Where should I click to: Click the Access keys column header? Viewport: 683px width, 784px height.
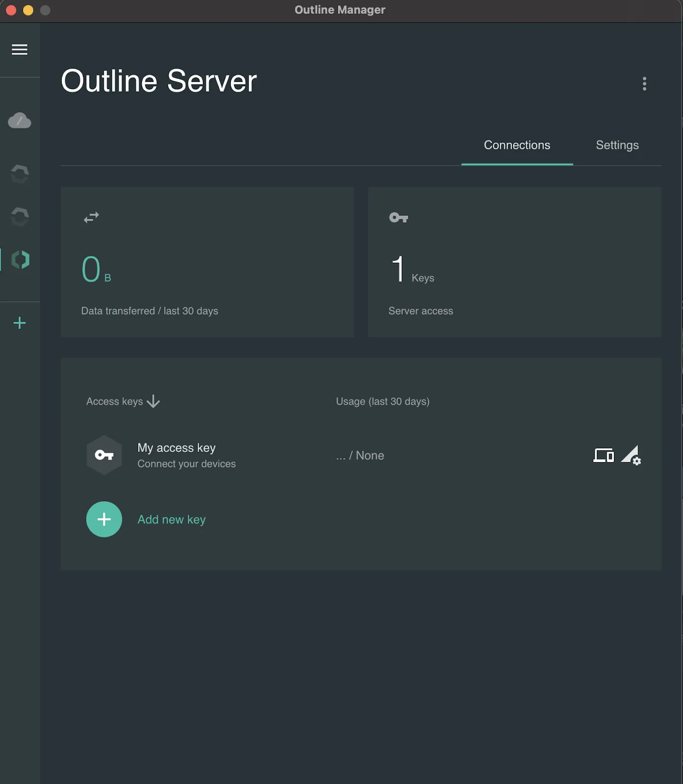tap(115, 401)
